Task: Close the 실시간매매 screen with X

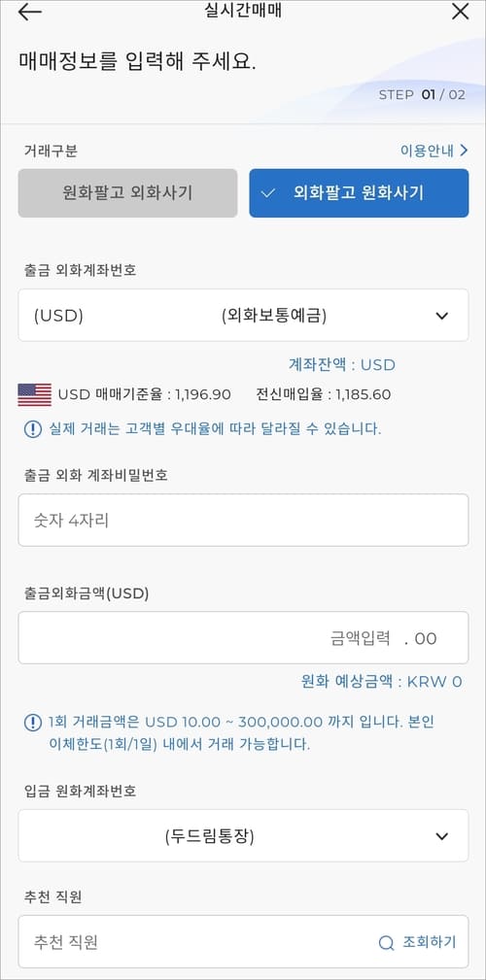Action: [x=460, y=12]
